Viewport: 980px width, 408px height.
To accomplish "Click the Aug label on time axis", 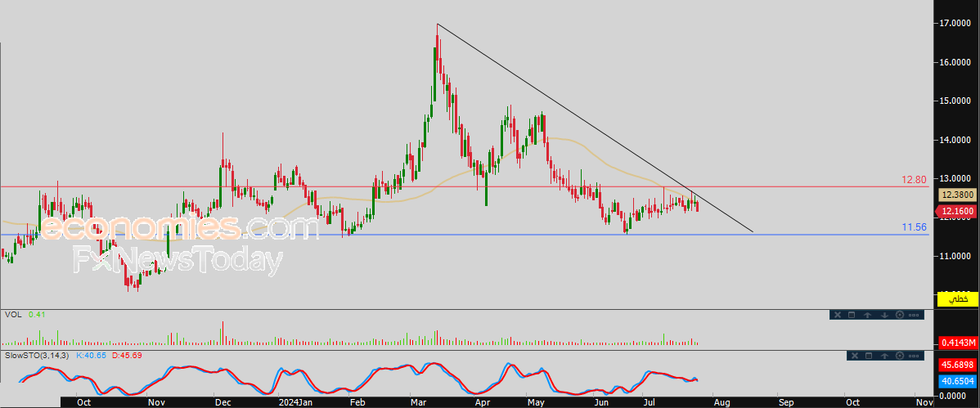I will [722, 401].
